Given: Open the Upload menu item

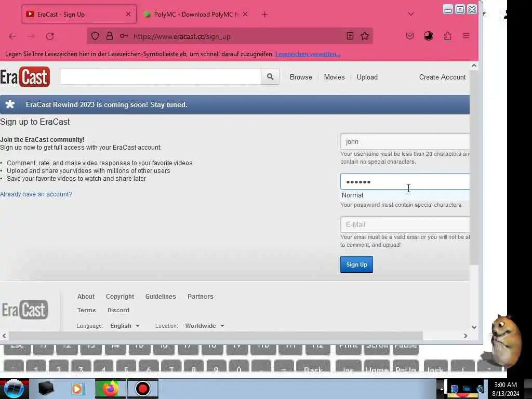Looking at the screenshot, I should [367, 77].
